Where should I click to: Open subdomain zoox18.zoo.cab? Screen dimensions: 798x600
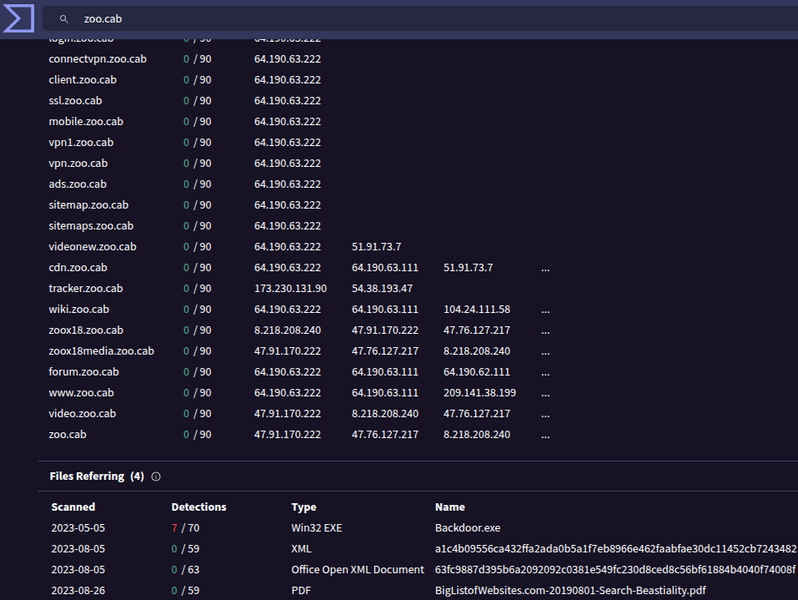click(86, 330)
